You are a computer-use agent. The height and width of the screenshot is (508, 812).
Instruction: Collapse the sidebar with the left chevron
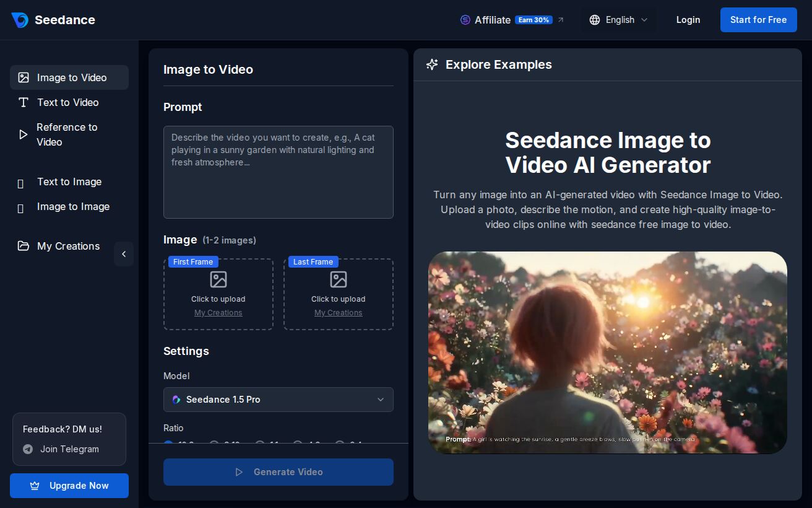point(124,254)
